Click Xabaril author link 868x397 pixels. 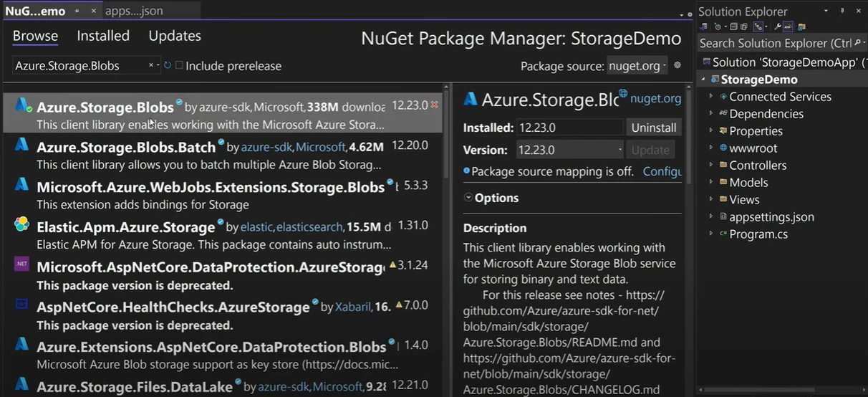(x=352, y=307)
